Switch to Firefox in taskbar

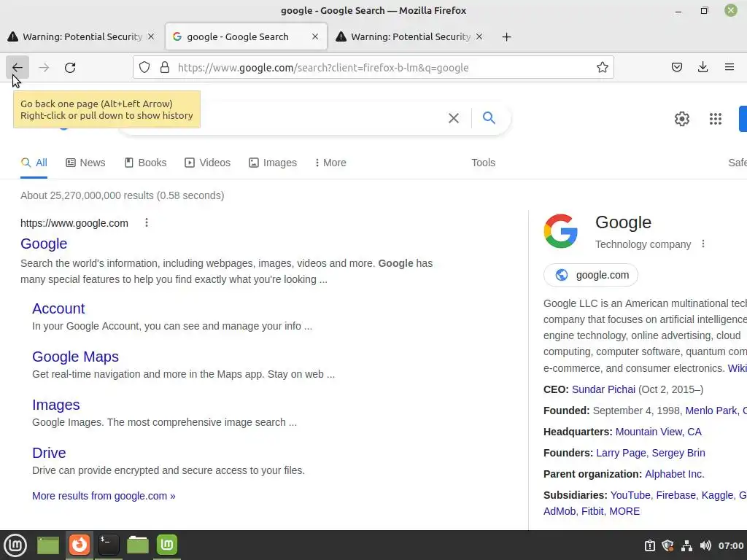[79, 545]
